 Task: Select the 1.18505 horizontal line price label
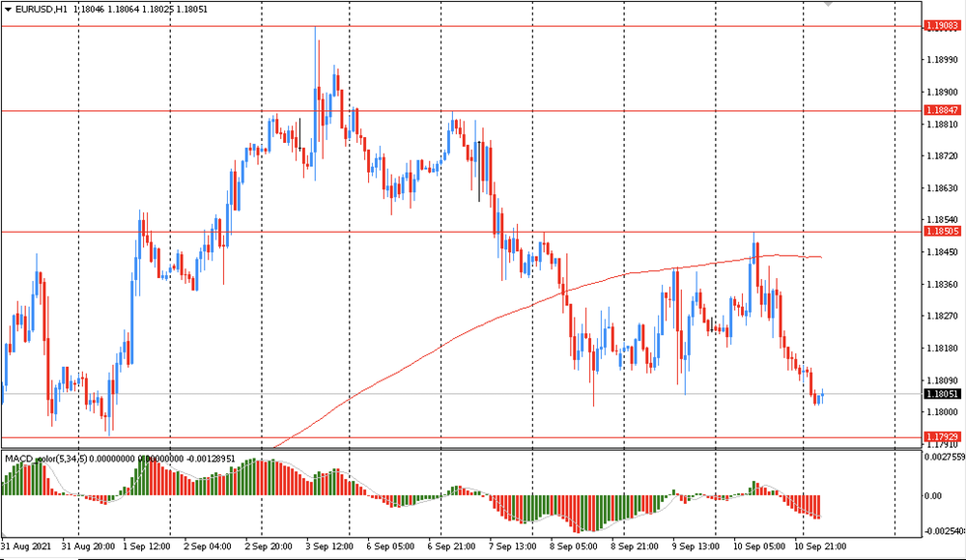coord(942,232)
